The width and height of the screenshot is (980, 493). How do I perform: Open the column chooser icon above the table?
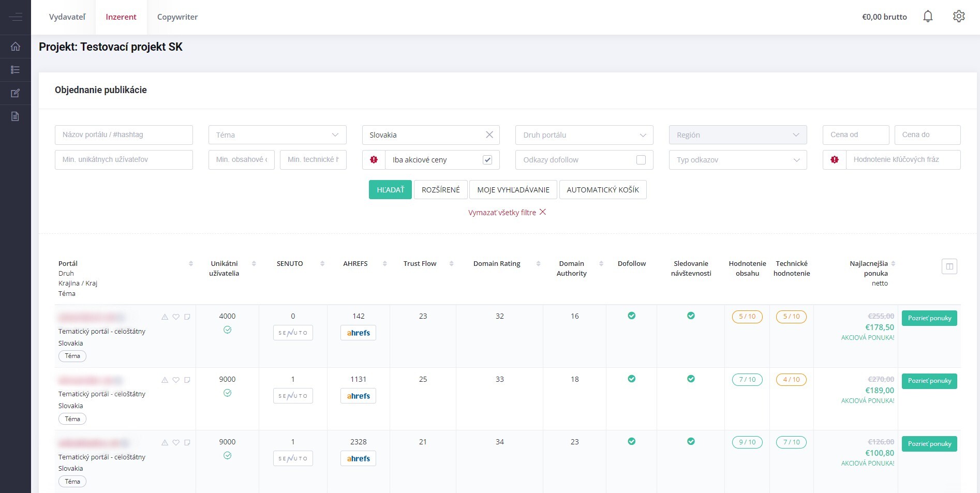click(949, 266)
